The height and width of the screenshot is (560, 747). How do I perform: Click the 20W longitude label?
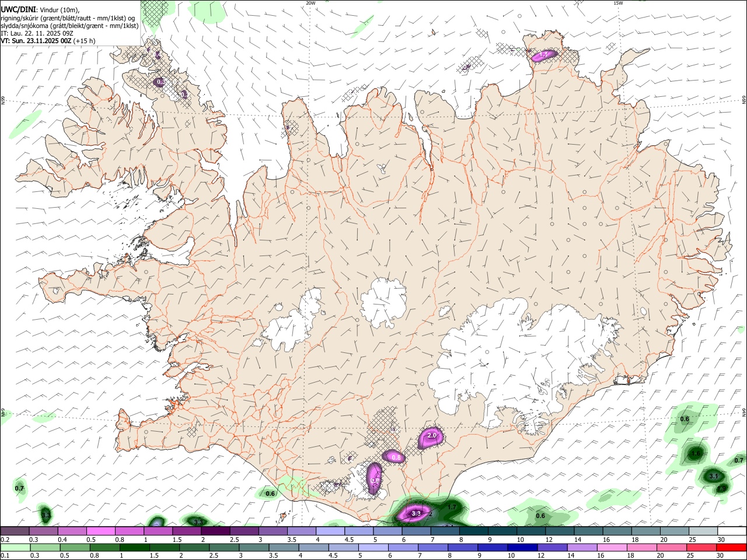point(310,3)
